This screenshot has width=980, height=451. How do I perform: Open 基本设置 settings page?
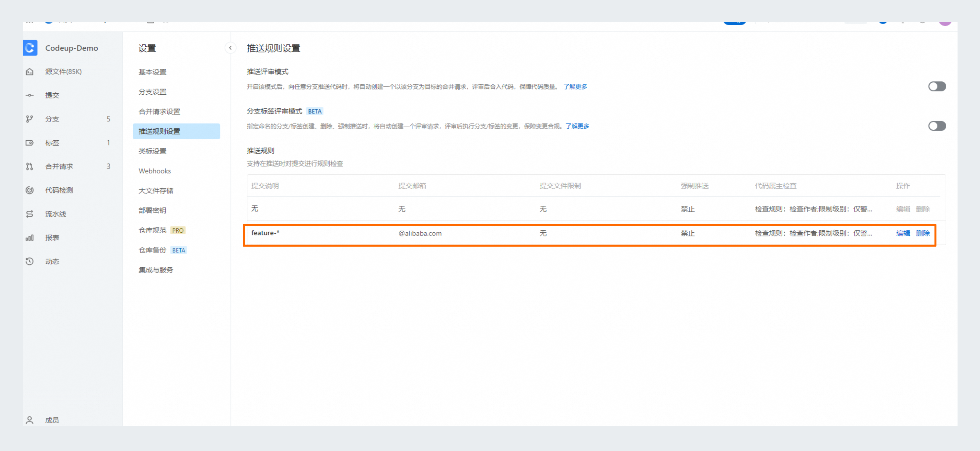click(x=152, y=72)
